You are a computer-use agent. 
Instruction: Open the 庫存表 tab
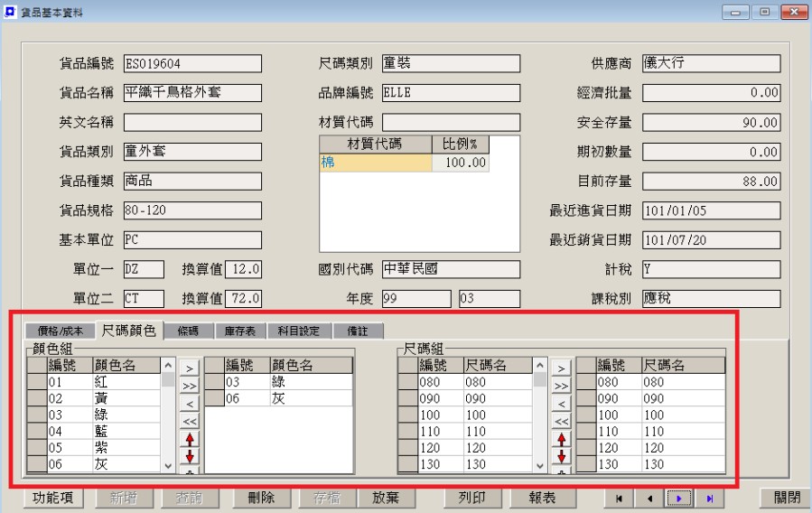tap(239, 331)
